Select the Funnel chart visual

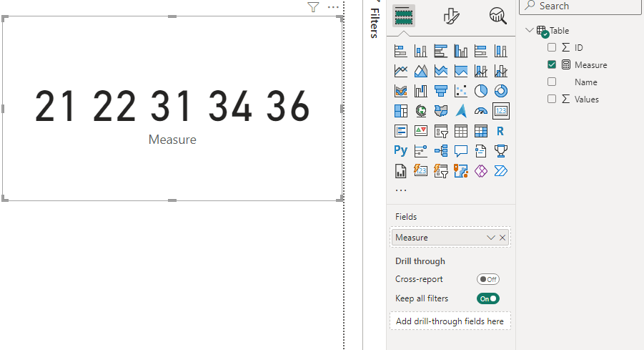pyautogui.click(x=441, y=91)
